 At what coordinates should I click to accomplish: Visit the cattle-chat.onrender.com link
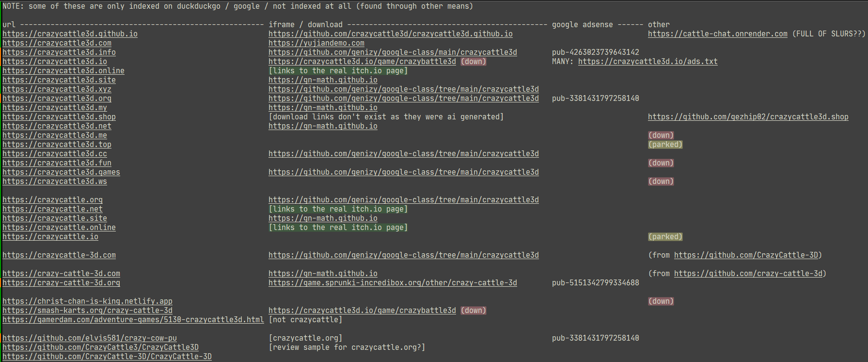point(717,34)
